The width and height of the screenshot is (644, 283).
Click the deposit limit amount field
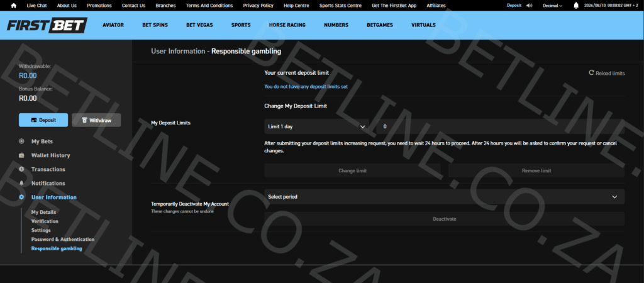point(500,126)
